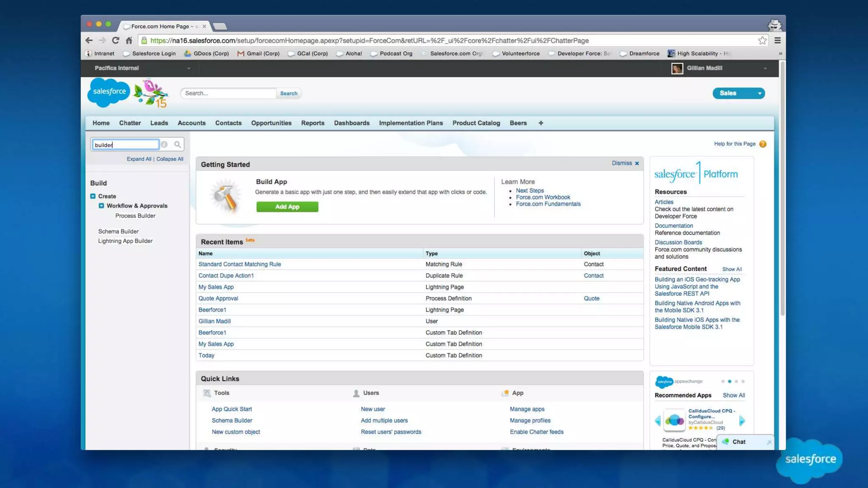868x488 pixels.
Task: Open the Dashboards tab
Action: (x=351, y=123)
